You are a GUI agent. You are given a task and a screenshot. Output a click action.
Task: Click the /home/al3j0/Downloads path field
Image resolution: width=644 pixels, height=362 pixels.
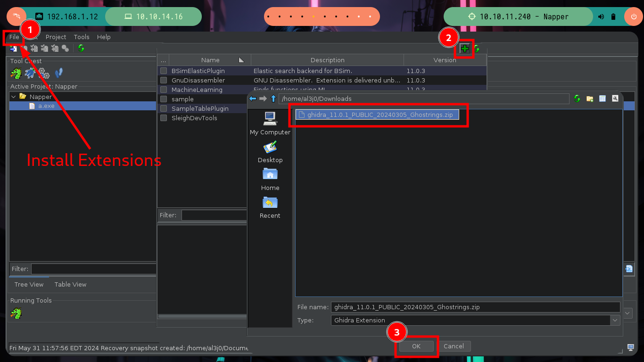coord(424,99)
